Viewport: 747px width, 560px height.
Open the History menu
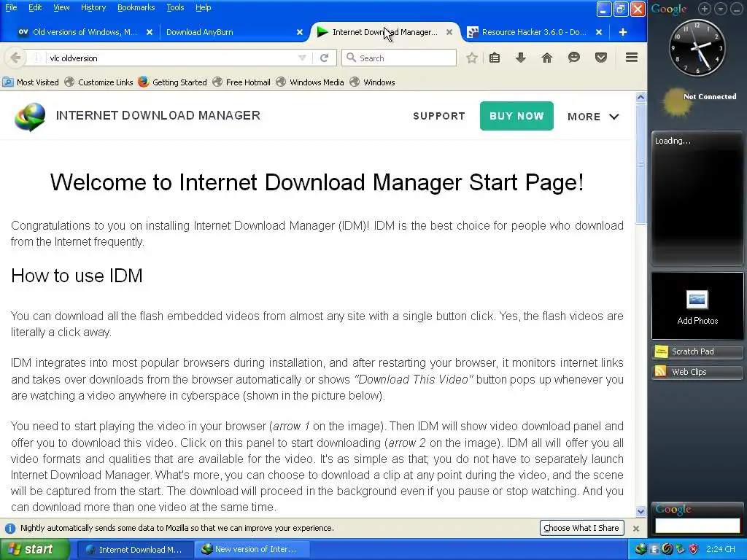93,7
